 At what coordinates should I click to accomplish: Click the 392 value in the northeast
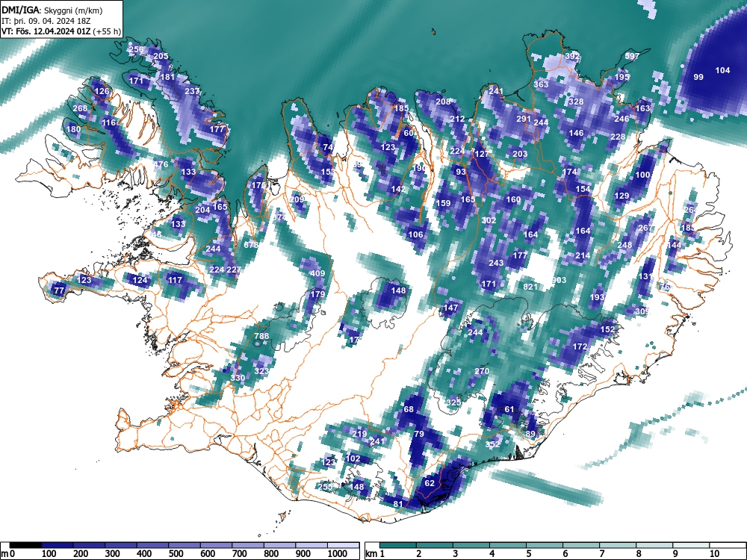(573, 56)
